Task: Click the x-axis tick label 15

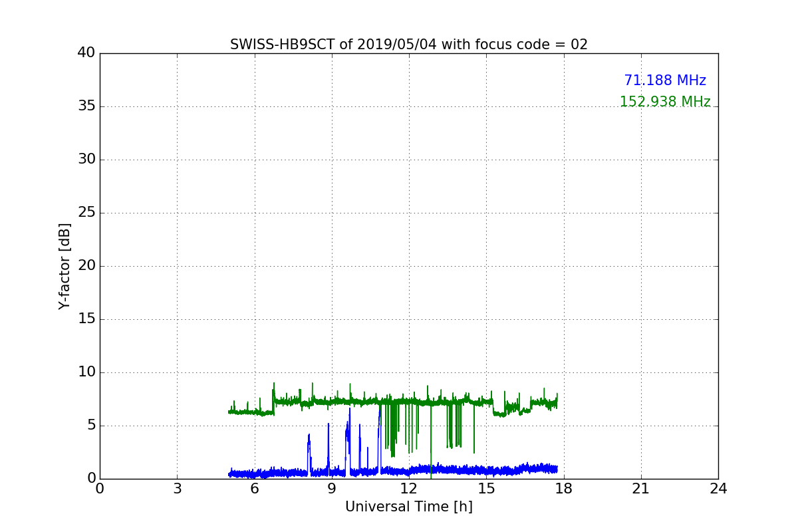Action: coord(486,489)
